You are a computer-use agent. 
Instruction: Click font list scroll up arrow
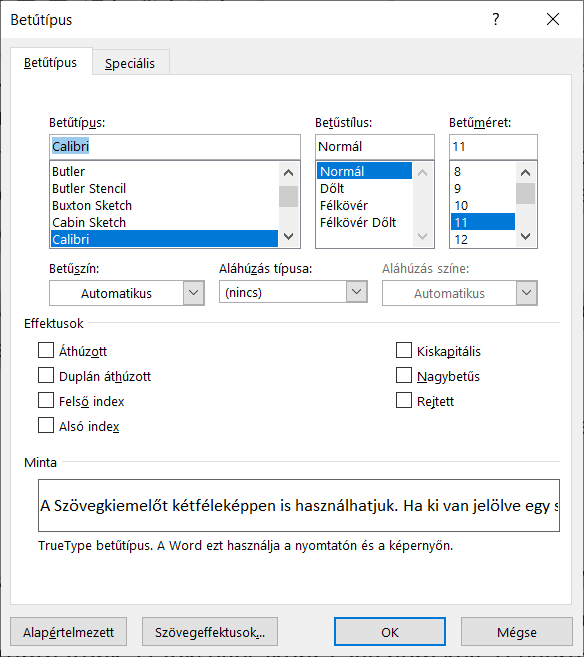(x=288, y=173)
